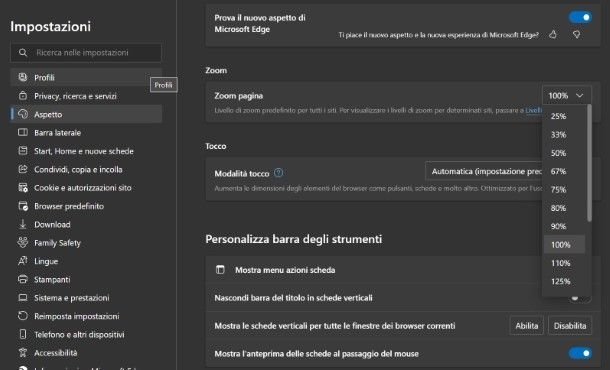Click the Impostazioni heading
The height and width of the screenshot is (370, 610).
point(51,26)
